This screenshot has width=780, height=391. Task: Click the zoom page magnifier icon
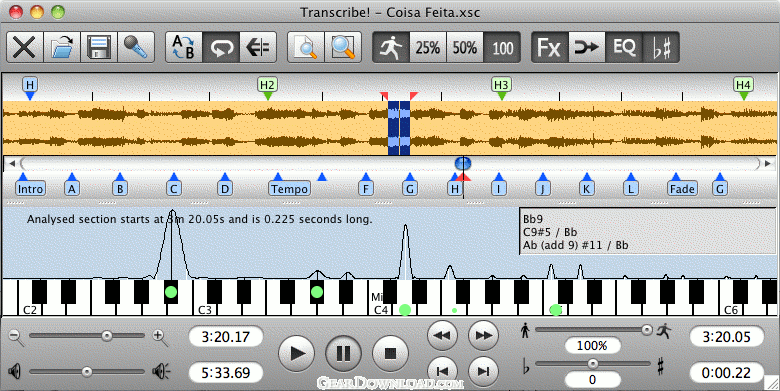click(306, 48)
